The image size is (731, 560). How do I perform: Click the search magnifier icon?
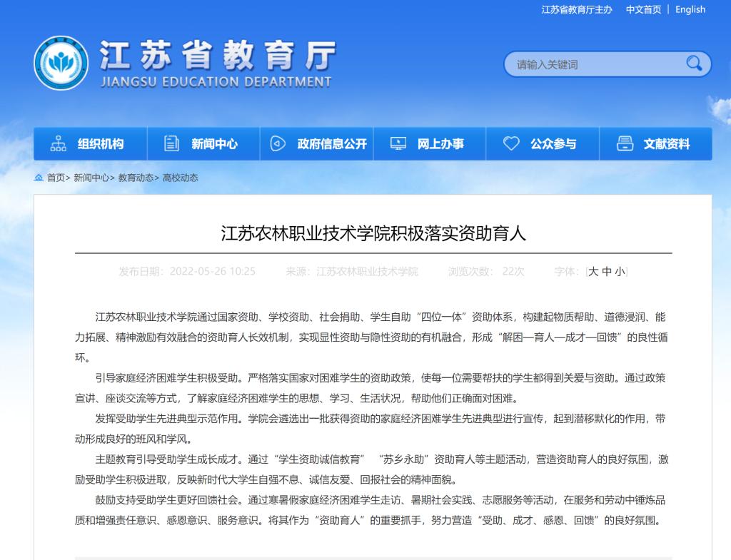pyautogui.click(x=694, y=64)
